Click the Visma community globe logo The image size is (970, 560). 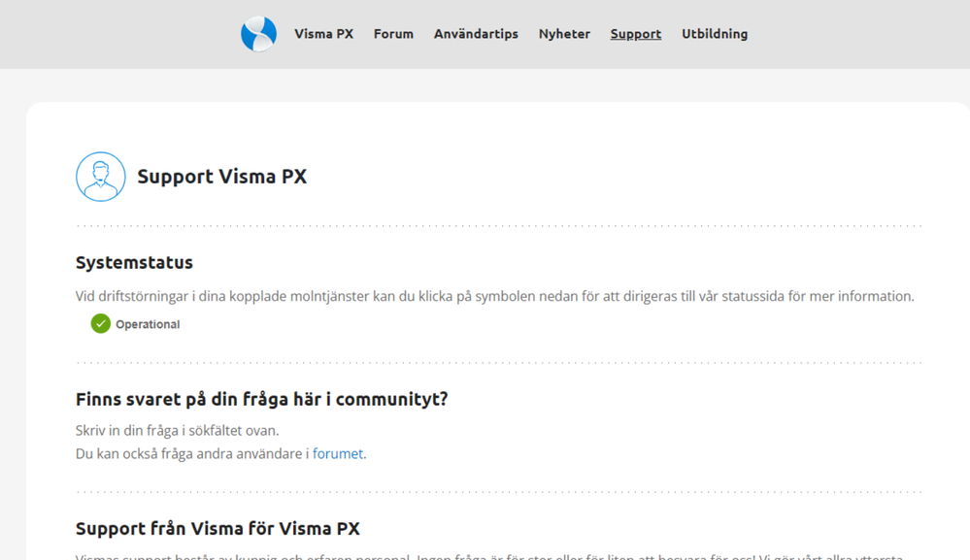[x=258, y=34]
